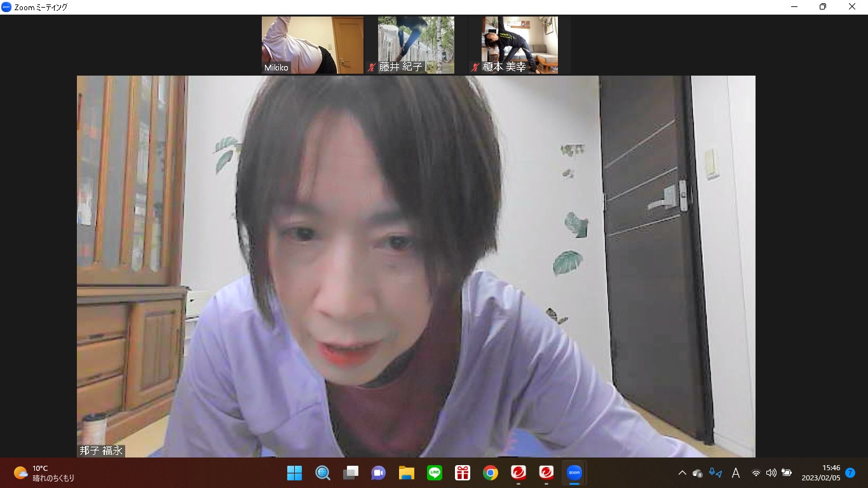The image size is (868, 488).
Task: Show hidden system tray icons
Action: point(682,473)
